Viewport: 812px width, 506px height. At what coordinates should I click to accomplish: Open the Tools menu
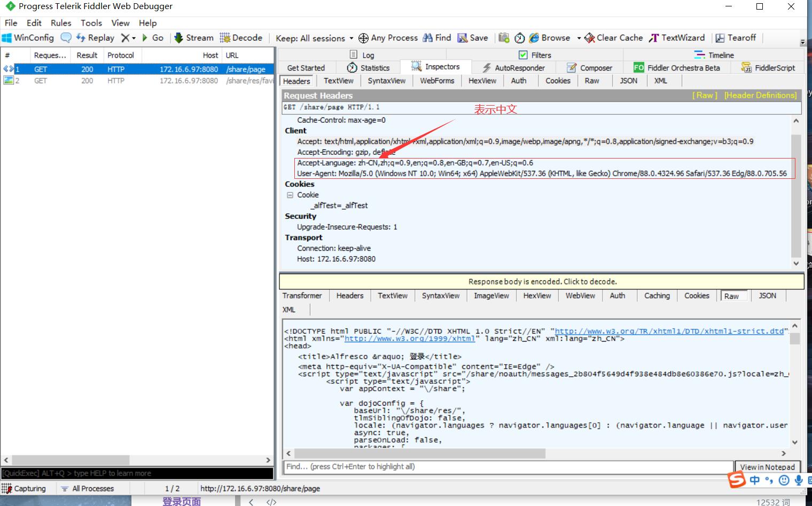pyautogui.click(x=91, y=23)
